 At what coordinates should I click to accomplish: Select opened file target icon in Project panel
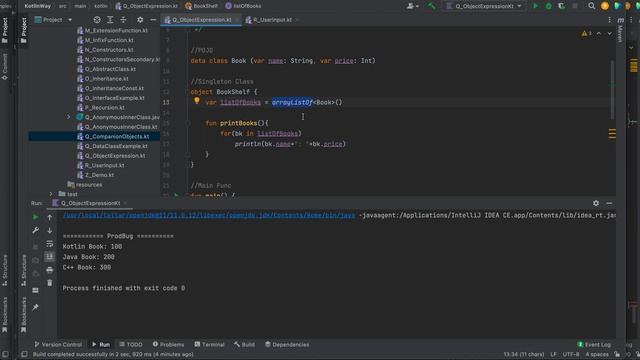point(97,20)
